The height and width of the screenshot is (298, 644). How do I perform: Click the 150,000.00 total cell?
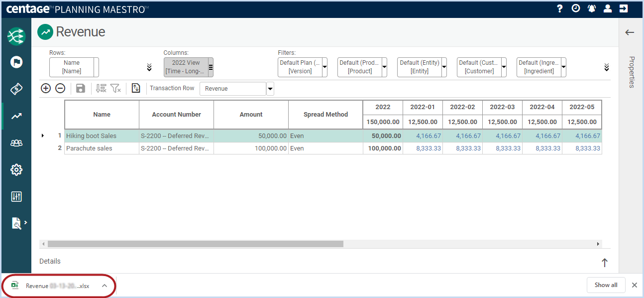(x=383, y=122)
